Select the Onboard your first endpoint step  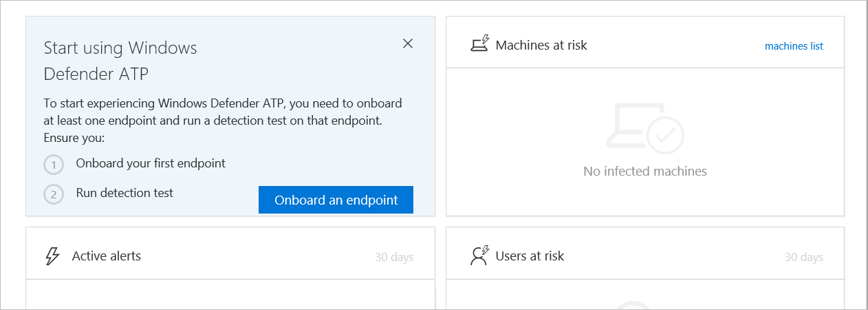point(151,163)
